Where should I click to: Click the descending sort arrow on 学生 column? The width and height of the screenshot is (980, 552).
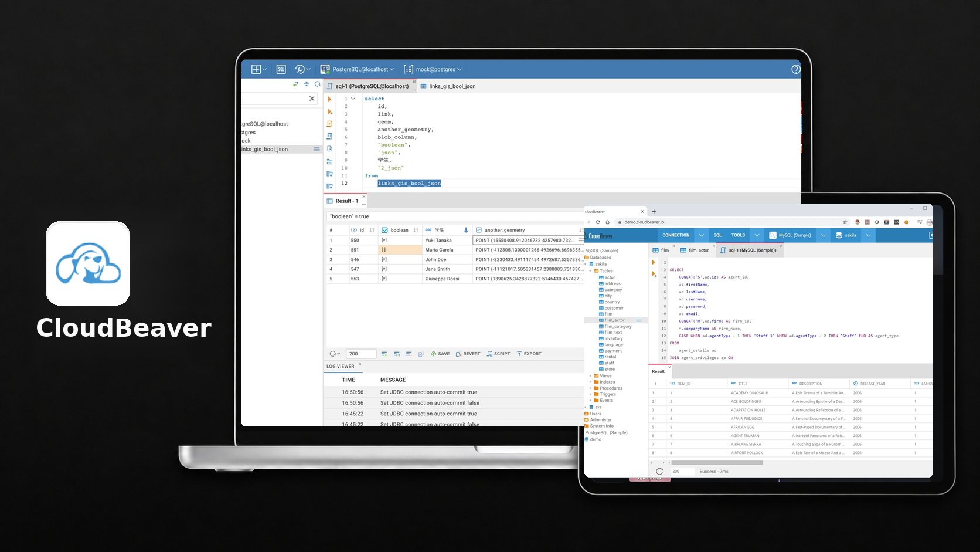466,230
